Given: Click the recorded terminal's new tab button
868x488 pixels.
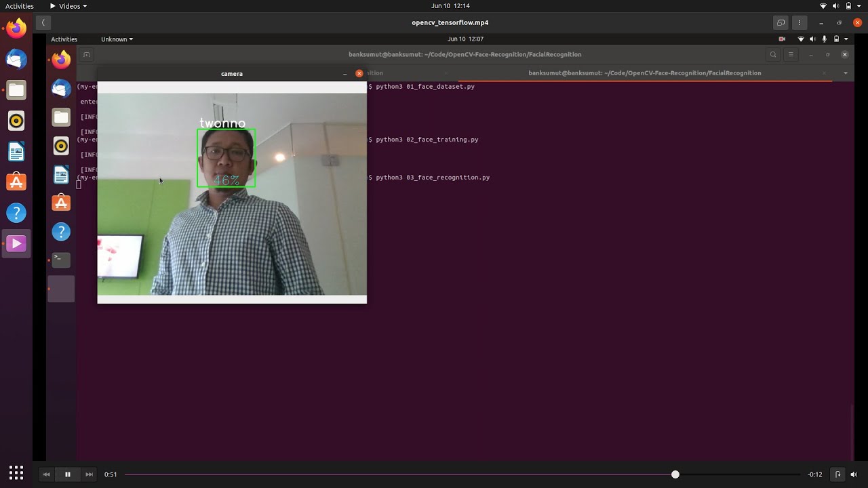Looking at the screenshot, I should pos(86,55).
